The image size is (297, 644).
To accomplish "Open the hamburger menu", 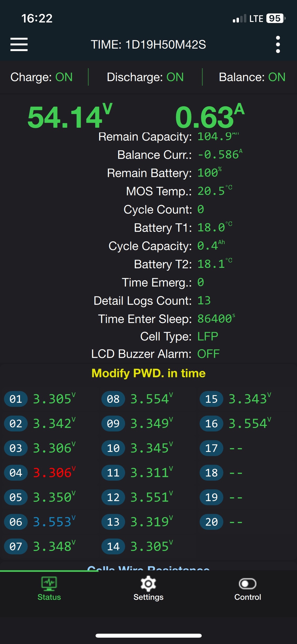I will [x=19, y=44].
